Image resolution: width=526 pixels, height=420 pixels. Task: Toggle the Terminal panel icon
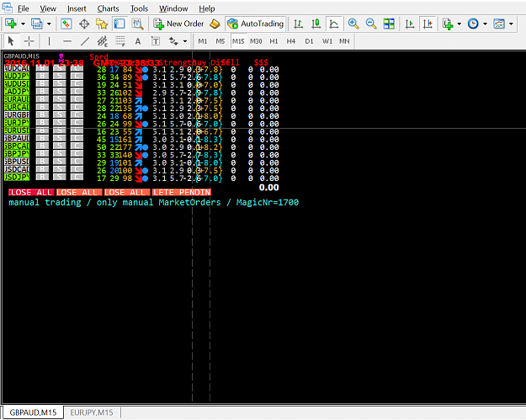pyautogui.click(x=120, y=24)
